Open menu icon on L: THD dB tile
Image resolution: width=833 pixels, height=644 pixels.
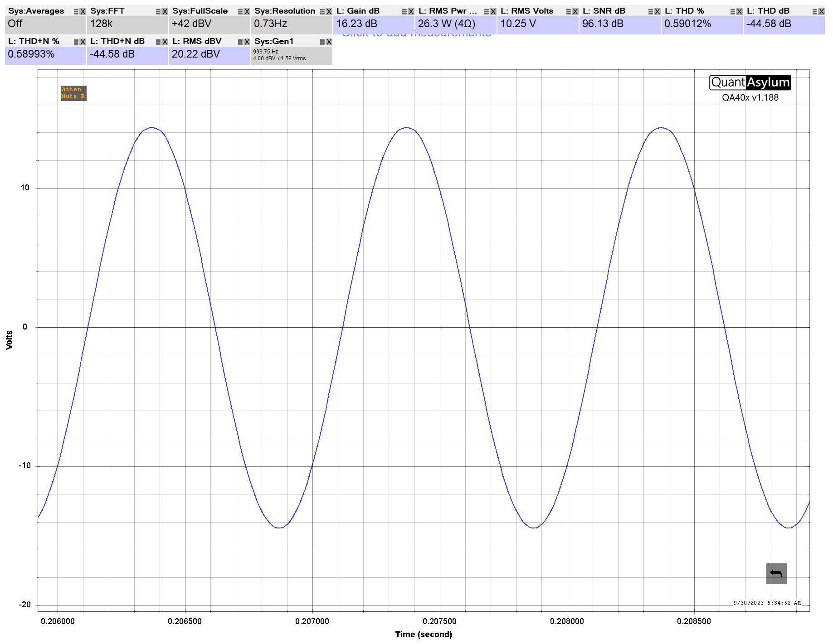(815, 11)
